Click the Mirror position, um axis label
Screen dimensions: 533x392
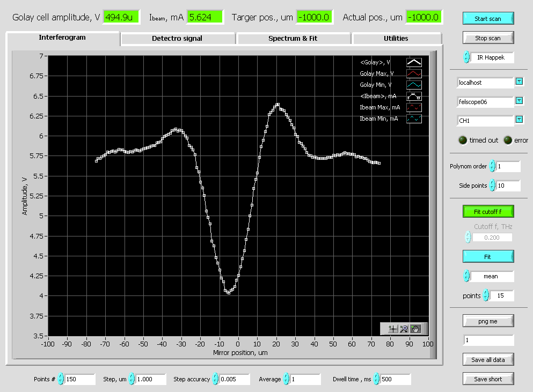point(240,353)
